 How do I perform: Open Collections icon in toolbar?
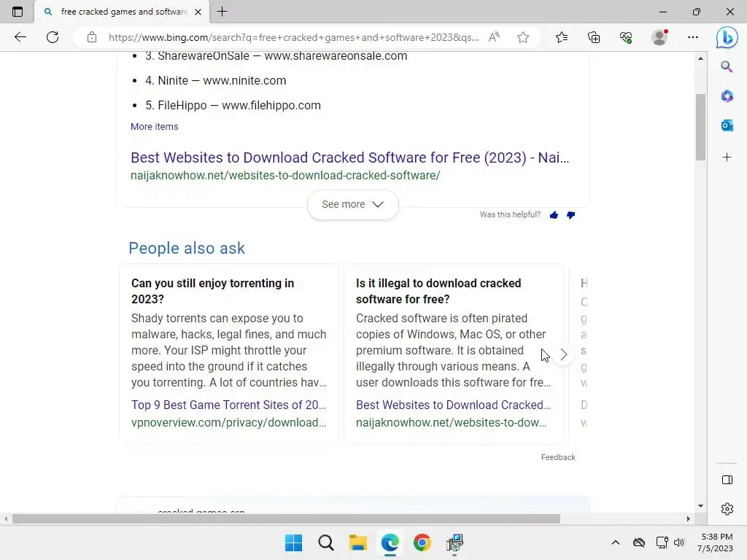pos(594,37)
